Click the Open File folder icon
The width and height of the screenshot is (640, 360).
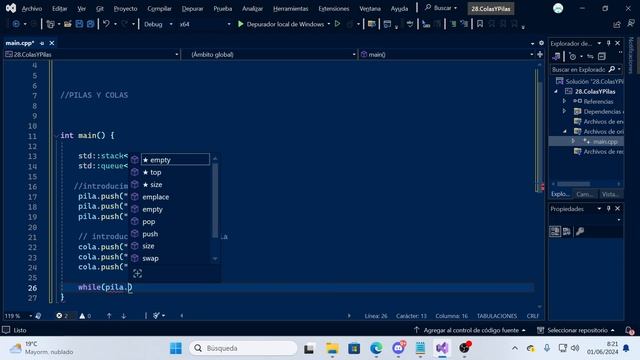[68, 24]
